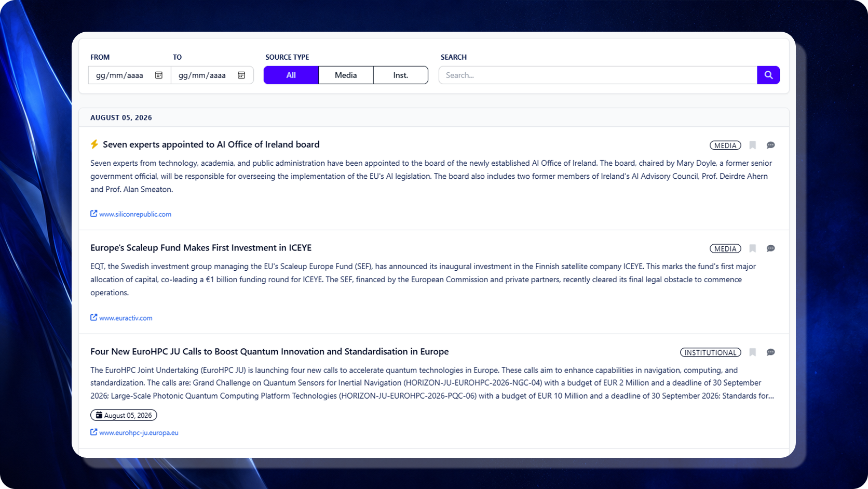Select the Inst. source type filter
868x489 pixels.
401,75
